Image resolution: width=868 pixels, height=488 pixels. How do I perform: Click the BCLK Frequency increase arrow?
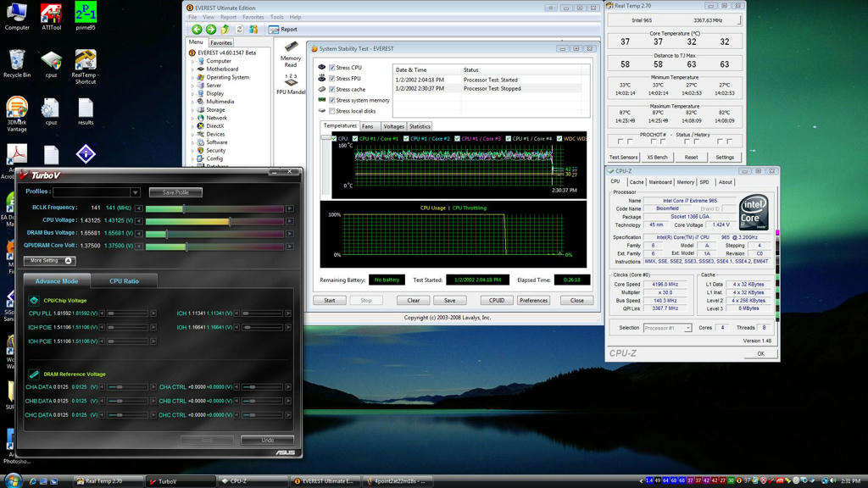coord(290,208)
